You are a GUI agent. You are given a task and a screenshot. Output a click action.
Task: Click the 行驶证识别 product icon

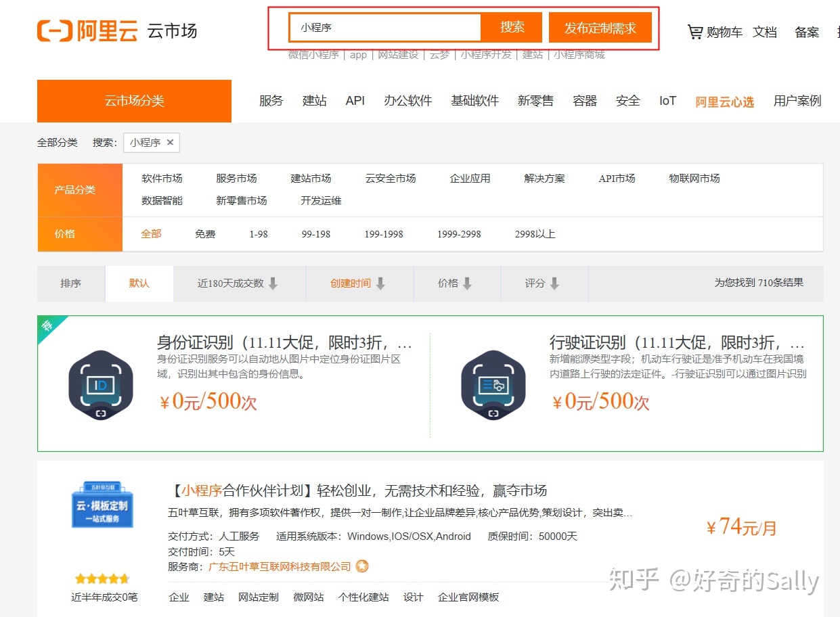(493, 386)
